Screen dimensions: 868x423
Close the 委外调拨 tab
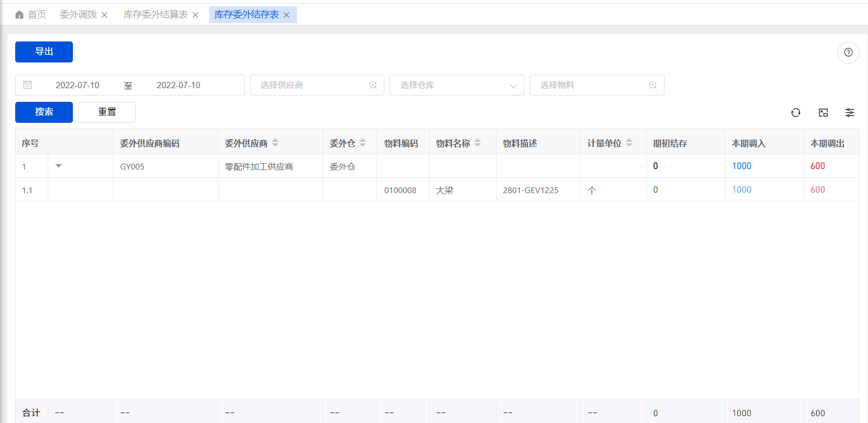[104, 15]
